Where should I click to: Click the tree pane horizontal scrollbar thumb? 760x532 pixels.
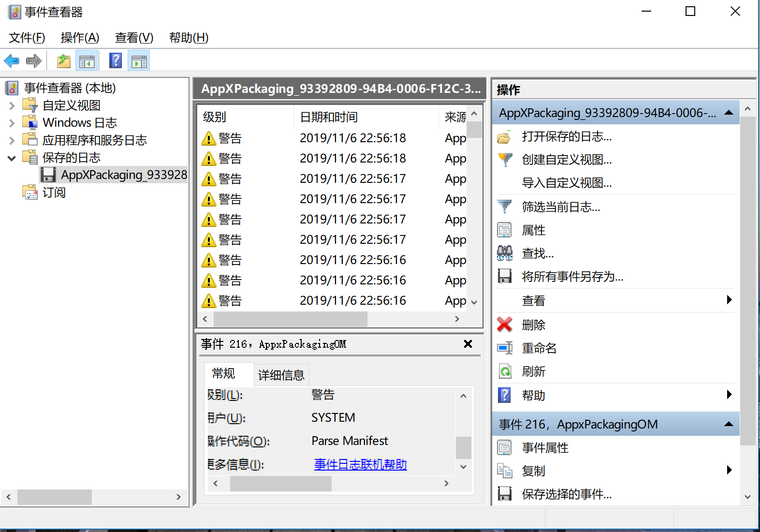pyautogui.click(x=55, y=497)
